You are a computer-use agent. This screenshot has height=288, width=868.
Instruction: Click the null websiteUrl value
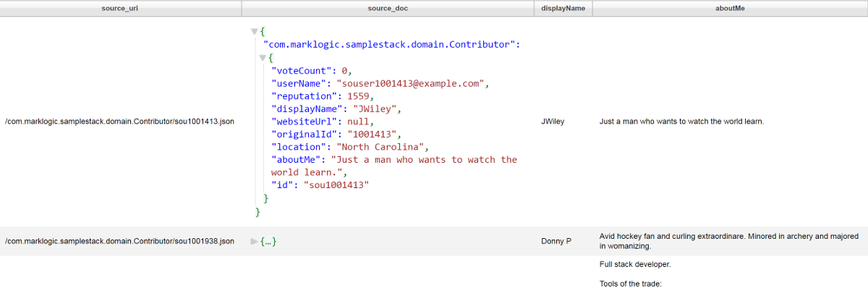(359, 122)
